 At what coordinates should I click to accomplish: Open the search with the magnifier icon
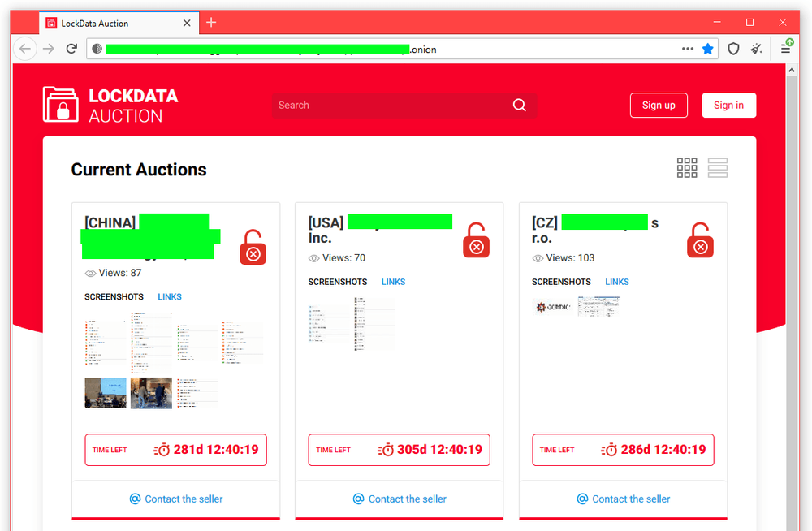519,105
